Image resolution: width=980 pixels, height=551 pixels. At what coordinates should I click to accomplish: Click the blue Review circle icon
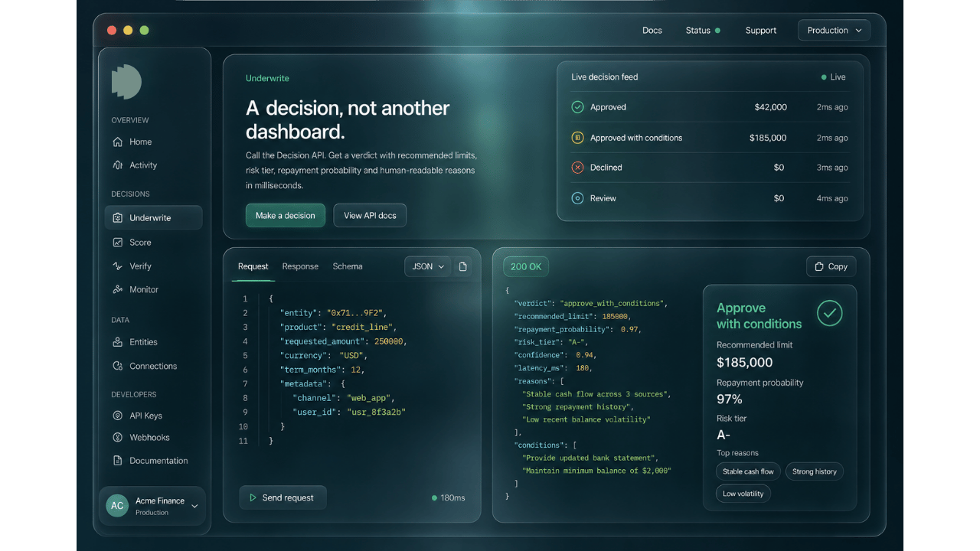pos(578,198)
